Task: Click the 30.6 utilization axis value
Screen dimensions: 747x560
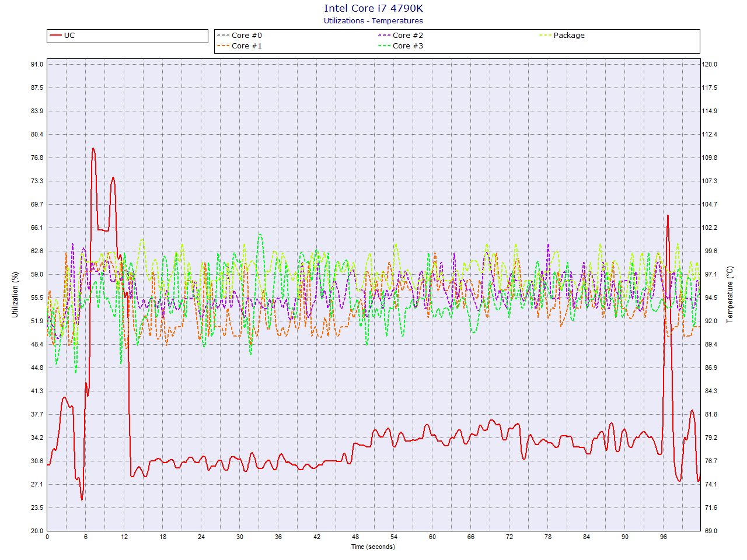Action: [37, 461]
